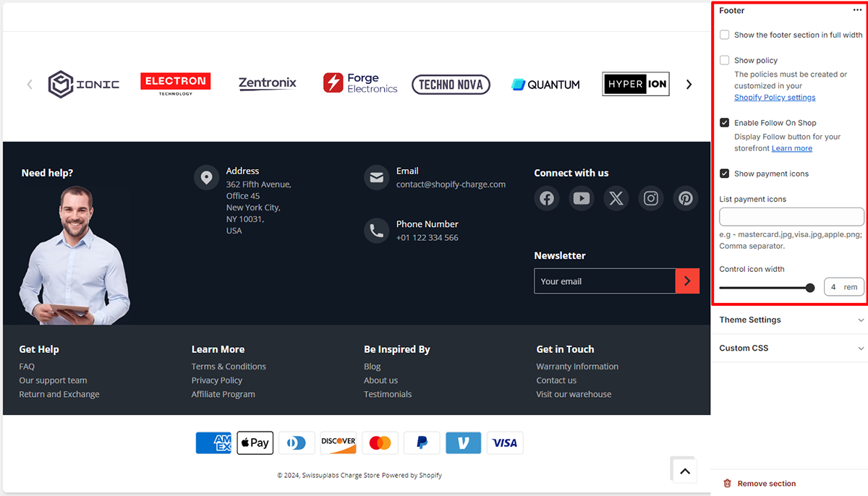
Task: Disable 'Show payment icons'
Action: (x=724, y=173)
